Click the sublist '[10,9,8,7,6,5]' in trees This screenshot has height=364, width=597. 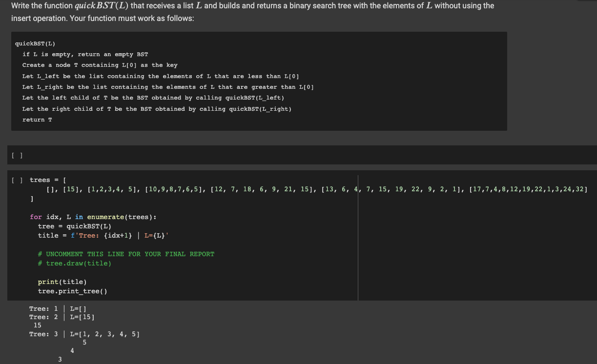(x=175, y=189)
